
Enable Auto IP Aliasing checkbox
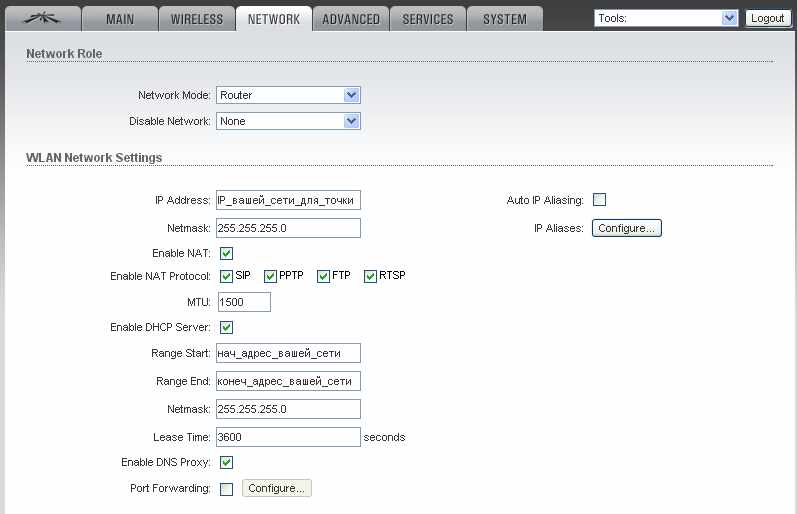600,200
